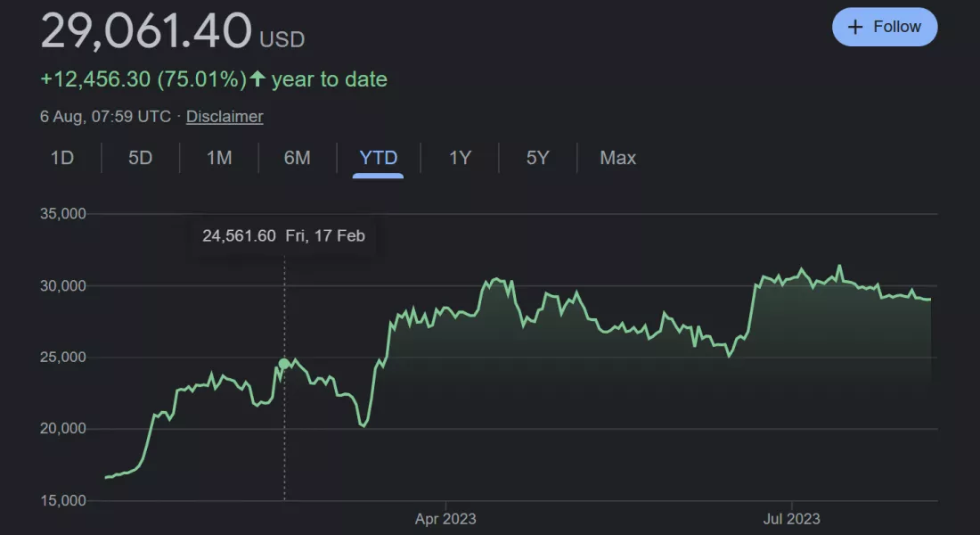This screenshot has height=535, width=980.
Task: Click the 24,561.60 Fri, 17 Feb tooltip
Action: 283,236
